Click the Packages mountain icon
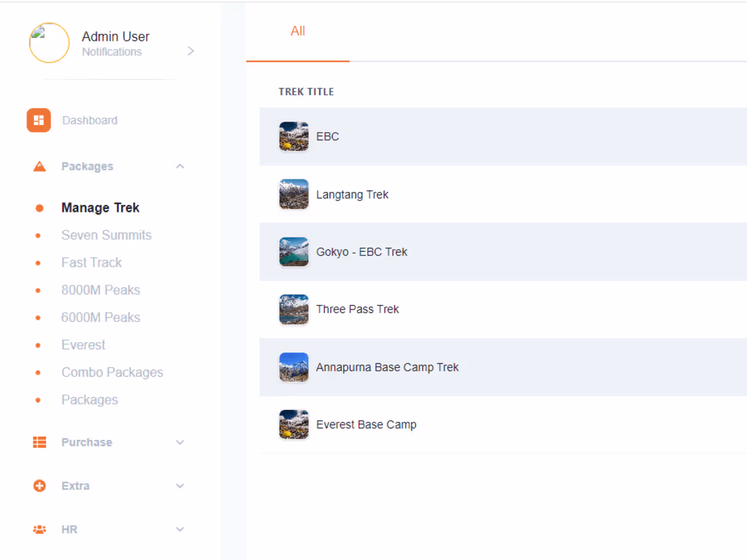The width and height of the screenshot is (747, 560). coord(39,166)
